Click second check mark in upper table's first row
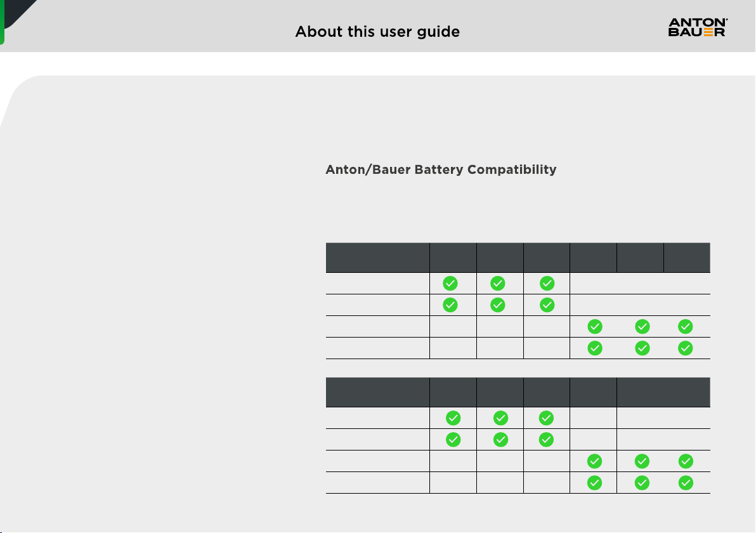This screenshot has width=756, height=533. pyautogui.click(x=498, y=284)
